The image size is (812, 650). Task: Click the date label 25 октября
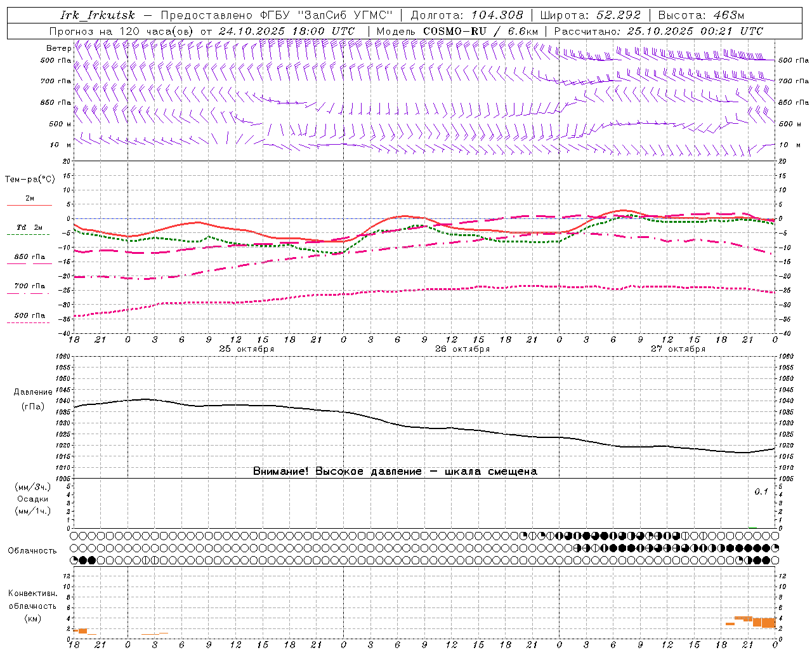tap(247, 349)
